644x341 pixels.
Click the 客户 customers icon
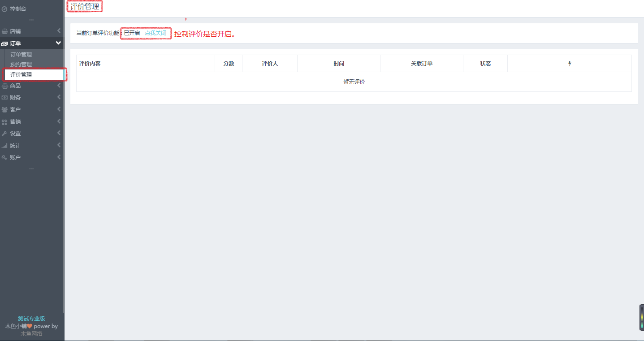pos(5,109)
